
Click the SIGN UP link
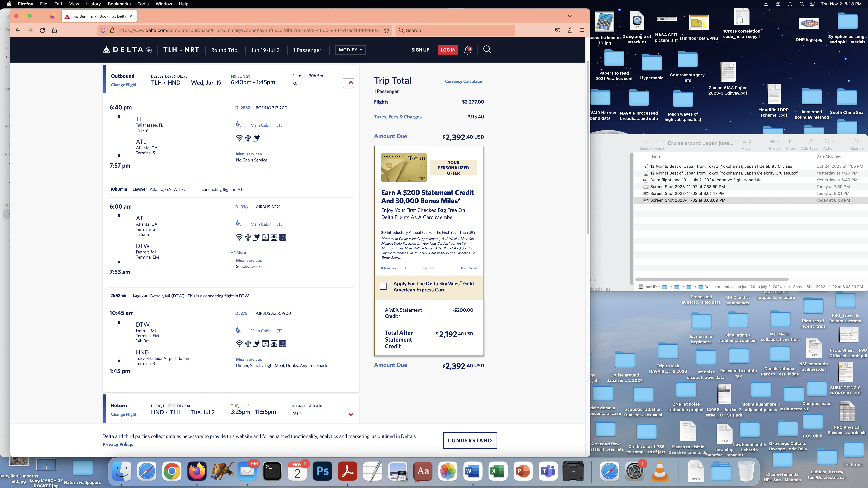coord(420,50)
